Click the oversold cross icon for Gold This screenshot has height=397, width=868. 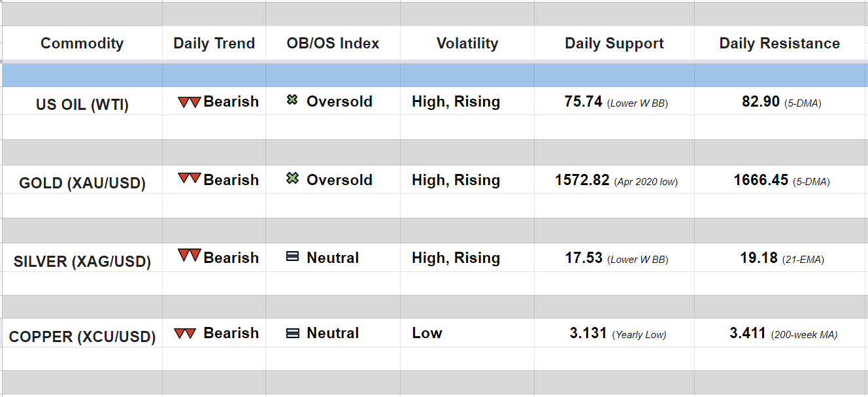point(292,179)
